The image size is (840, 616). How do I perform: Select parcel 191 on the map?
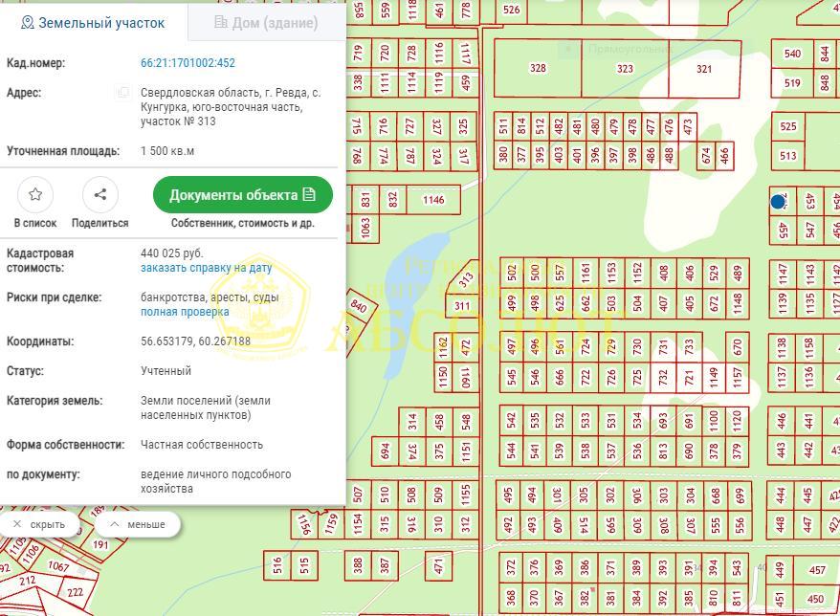point(100,545)
